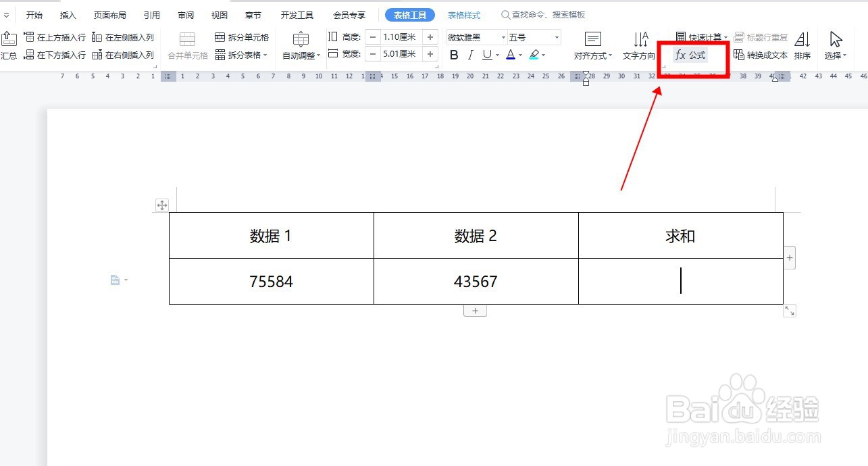
Task: Apply the font color A
Action: tap(511, 55)
